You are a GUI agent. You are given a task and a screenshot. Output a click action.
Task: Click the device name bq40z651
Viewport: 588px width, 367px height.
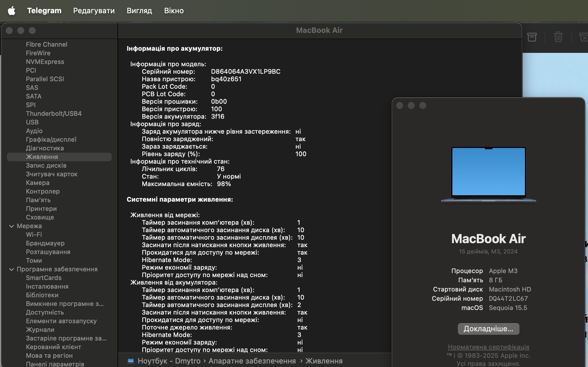(226, 79)
